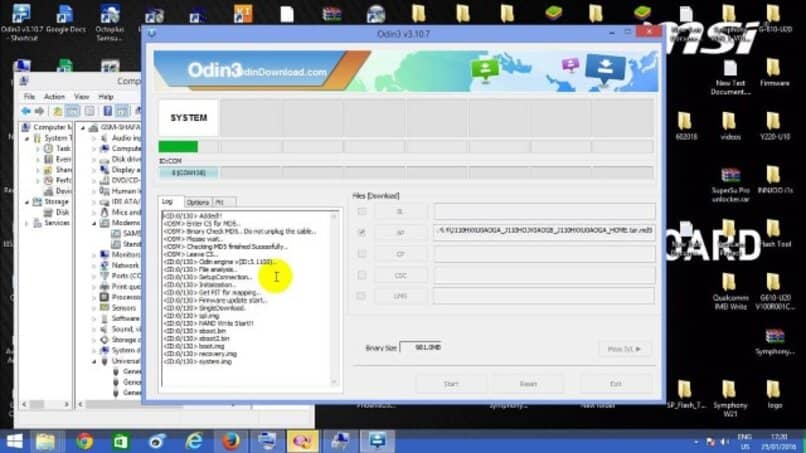Click Back arrow in Computer Management toolbar
Image resolution: width=806 pixels, height=453 pixels.
coord(26,111)
